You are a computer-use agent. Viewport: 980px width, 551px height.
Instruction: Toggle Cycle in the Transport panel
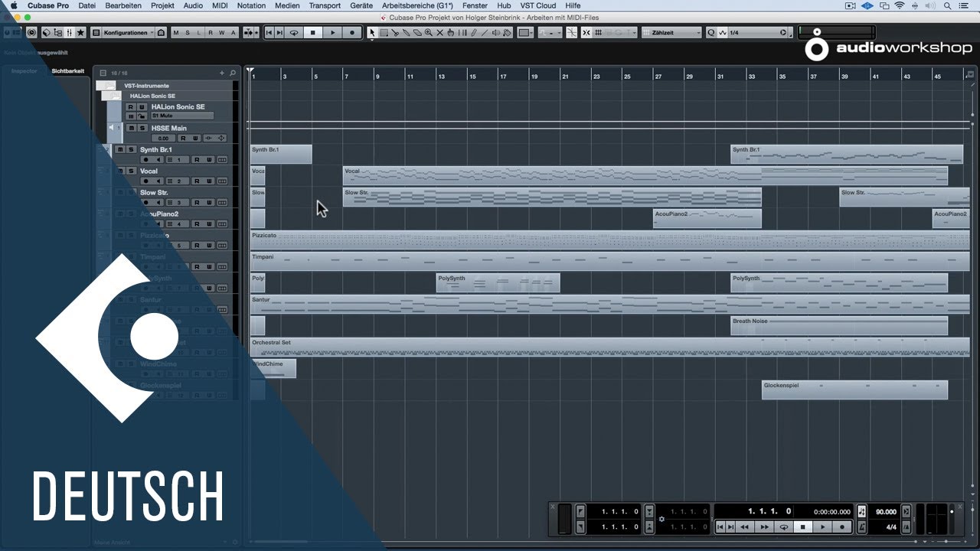click(784, 527)
